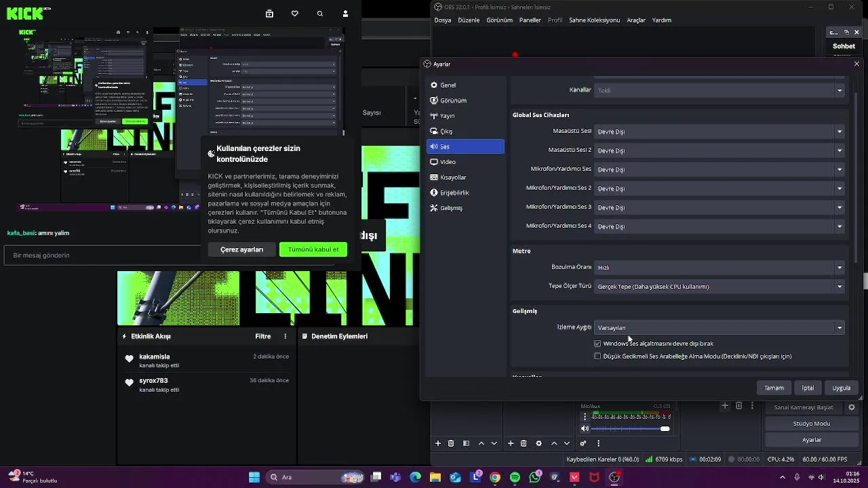Expand Bozulma Oranı dropdown
Image resolution: width=868 pixels, height=488 pixels.
pyautogui.click(x=719, y=268)
